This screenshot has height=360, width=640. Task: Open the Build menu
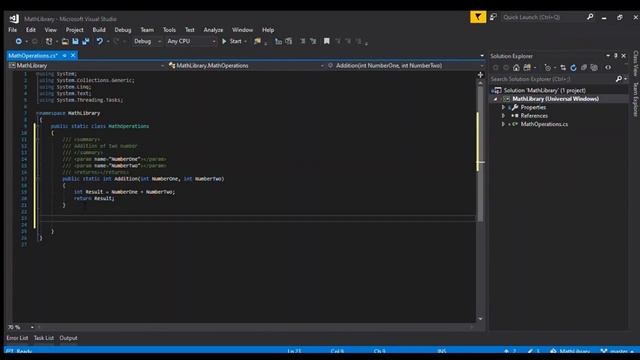99,30
